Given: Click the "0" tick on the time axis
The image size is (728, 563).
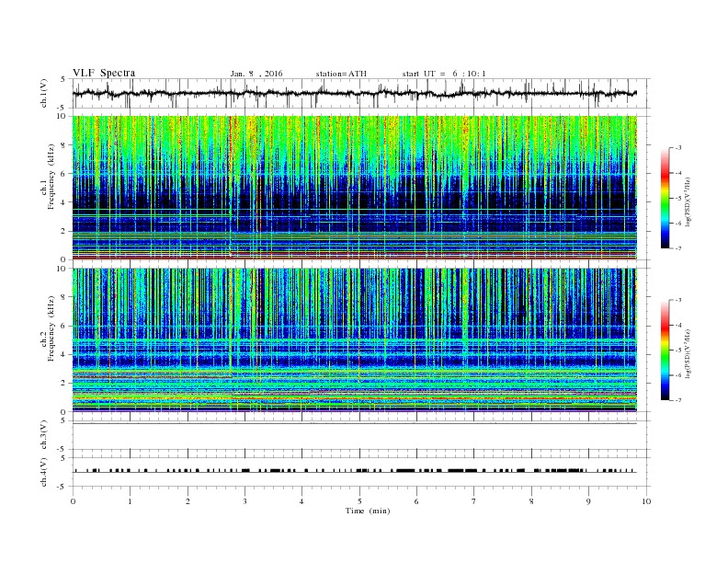Looking at the screenshot, I should click(x=73, y=501).
